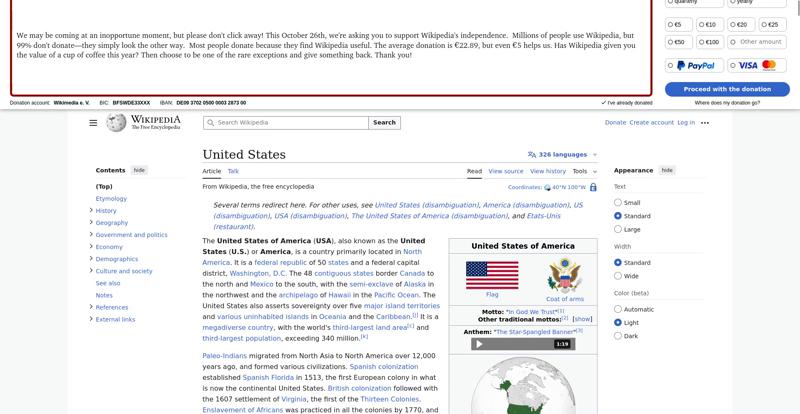This screenshot has height=414, width=800.
Task: Expand the 326 languages dropdown
Action: point(562,155)
